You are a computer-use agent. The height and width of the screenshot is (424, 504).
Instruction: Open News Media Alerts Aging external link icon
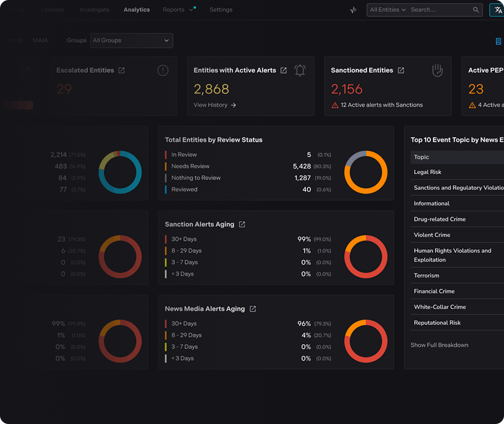(252, 309)
